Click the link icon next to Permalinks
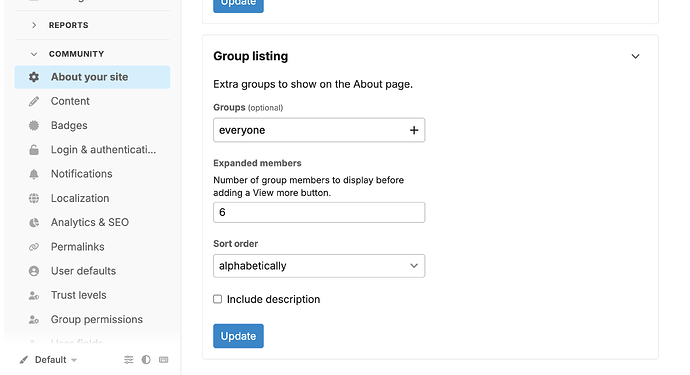This screenshot has height=375, width=690. 34,247
